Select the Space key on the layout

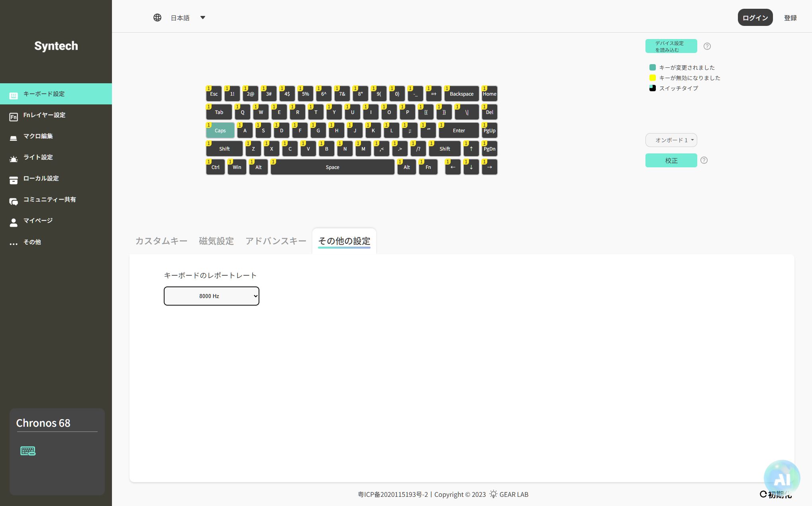(332, 167)
